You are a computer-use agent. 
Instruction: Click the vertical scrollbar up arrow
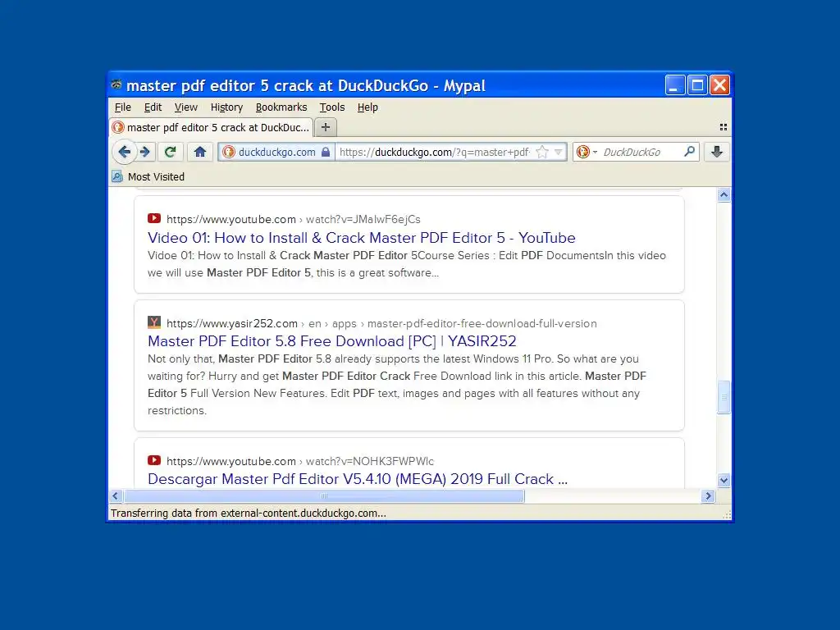pos(724,195)
